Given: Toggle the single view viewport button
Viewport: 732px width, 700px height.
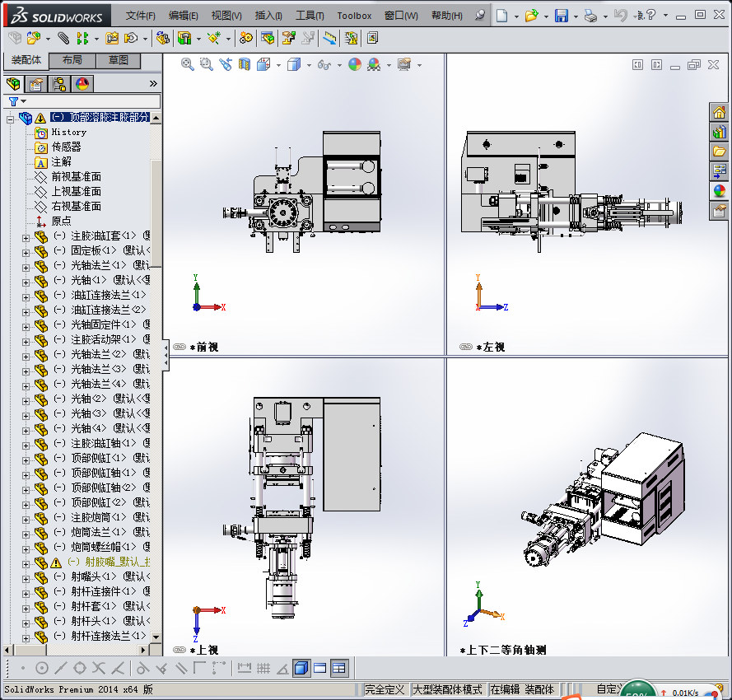Looking at the screenshot, I should click(x=301, y=668).
